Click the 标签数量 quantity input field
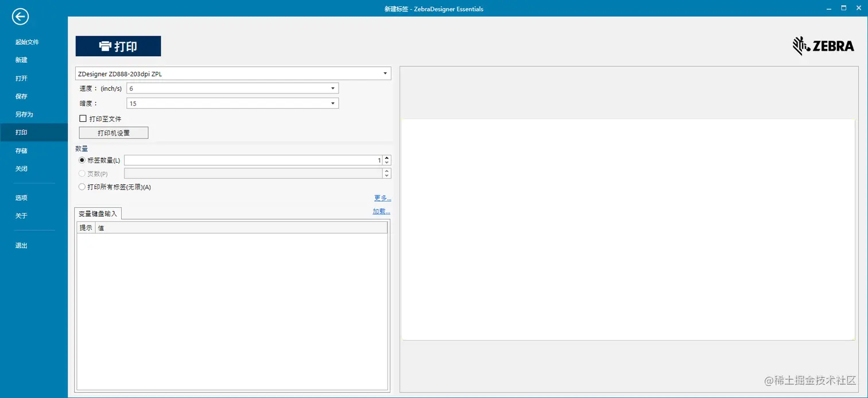The image size is (868, 398). (253, 160)
